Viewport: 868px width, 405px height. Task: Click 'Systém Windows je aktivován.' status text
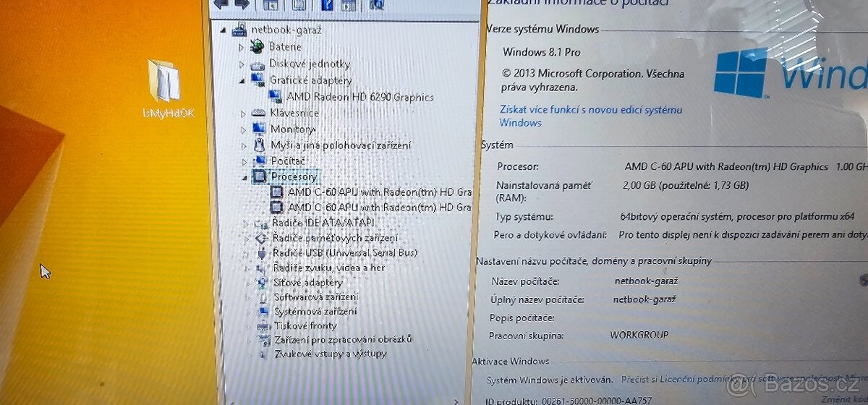550,379
